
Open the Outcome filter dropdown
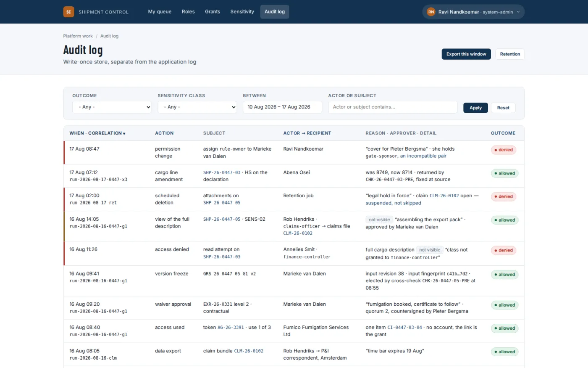[112, 107]
